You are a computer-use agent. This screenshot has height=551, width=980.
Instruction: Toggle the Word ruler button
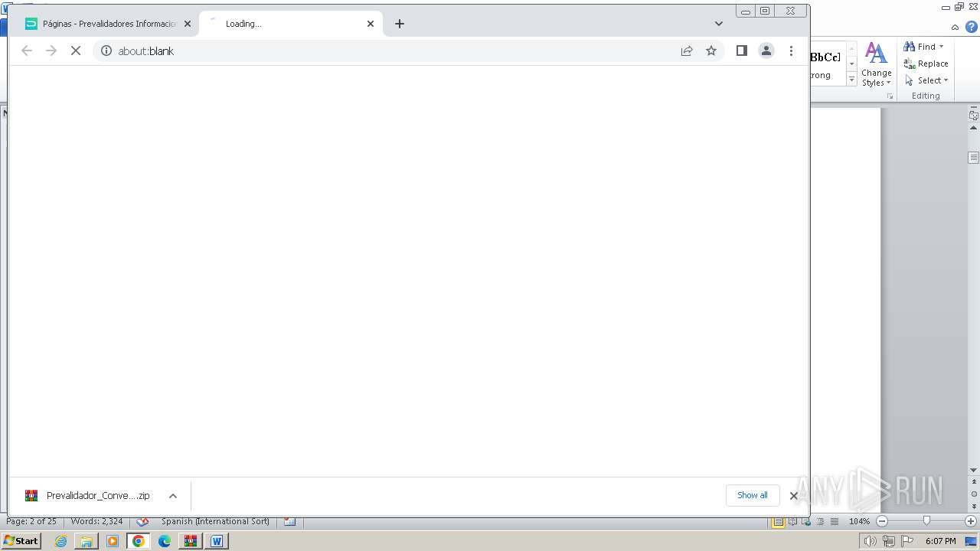pos(973,116)
